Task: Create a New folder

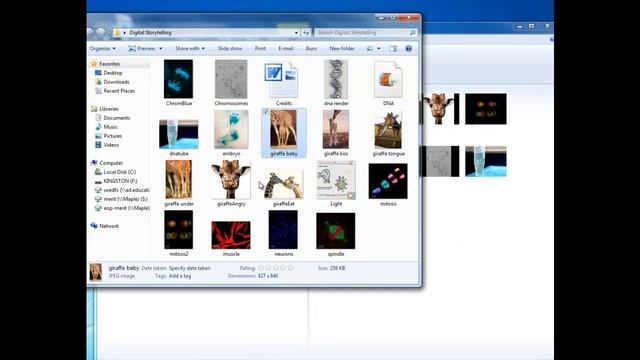Action: pos(342,49)
